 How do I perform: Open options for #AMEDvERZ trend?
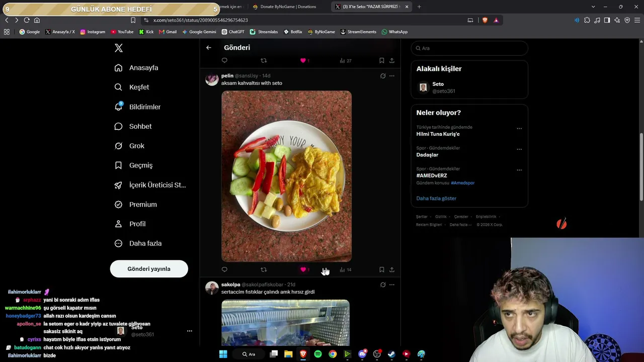pos(519,170)
